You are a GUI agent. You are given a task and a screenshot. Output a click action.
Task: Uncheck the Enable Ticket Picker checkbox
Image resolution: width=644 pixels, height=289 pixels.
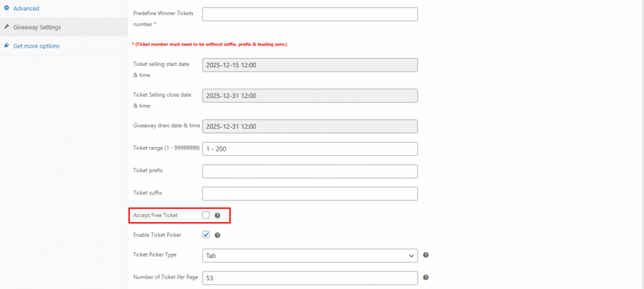click(x=206, y=234)
